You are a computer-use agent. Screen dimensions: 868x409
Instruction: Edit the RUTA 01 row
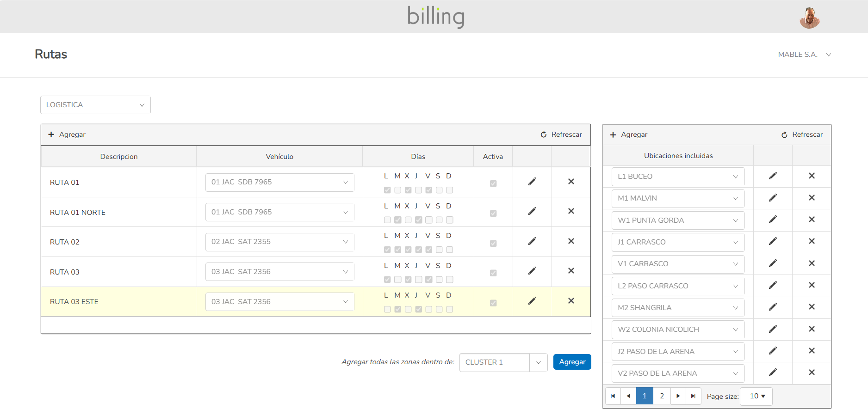pos(532,182)
